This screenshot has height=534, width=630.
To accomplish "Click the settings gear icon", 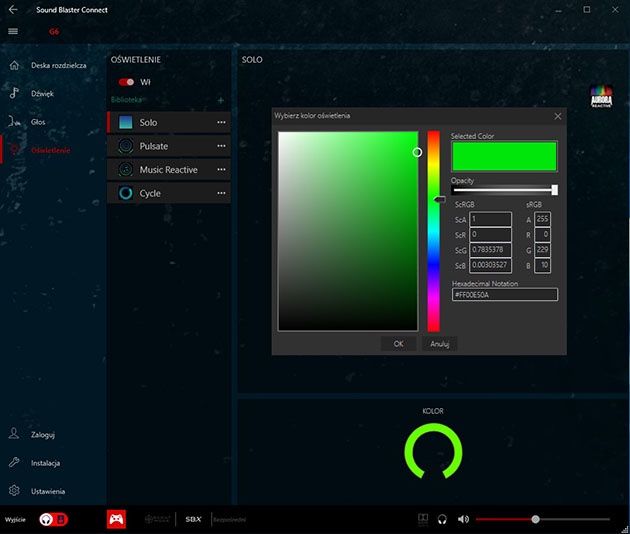I will point(14,491).
